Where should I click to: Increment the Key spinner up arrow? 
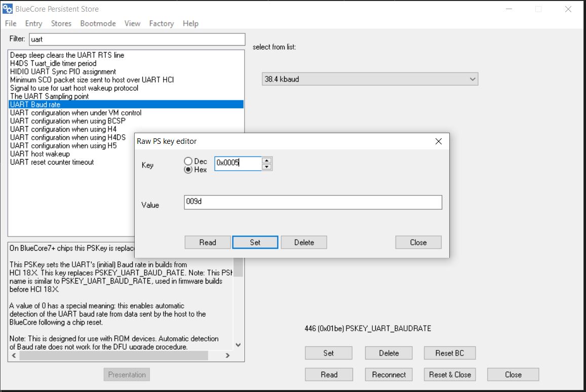click(266, 161)
